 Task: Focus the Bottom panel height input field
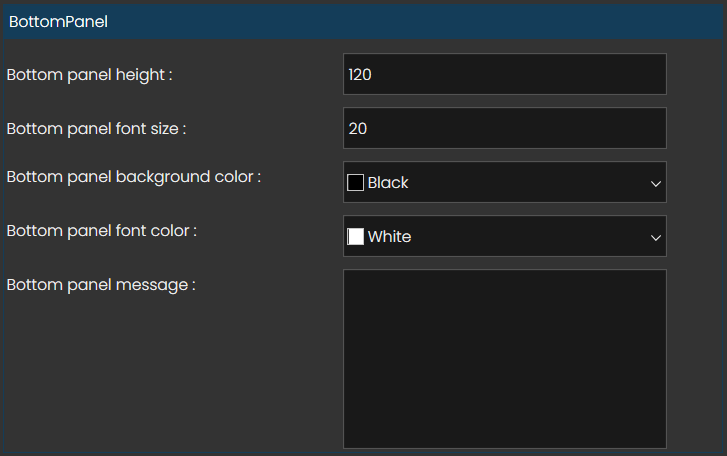[504, 74]
